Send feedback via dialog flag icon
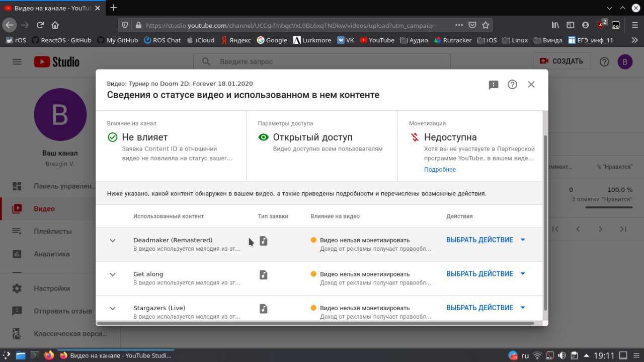The height and width of the screenshot is (362, 644). click(493, 85)
